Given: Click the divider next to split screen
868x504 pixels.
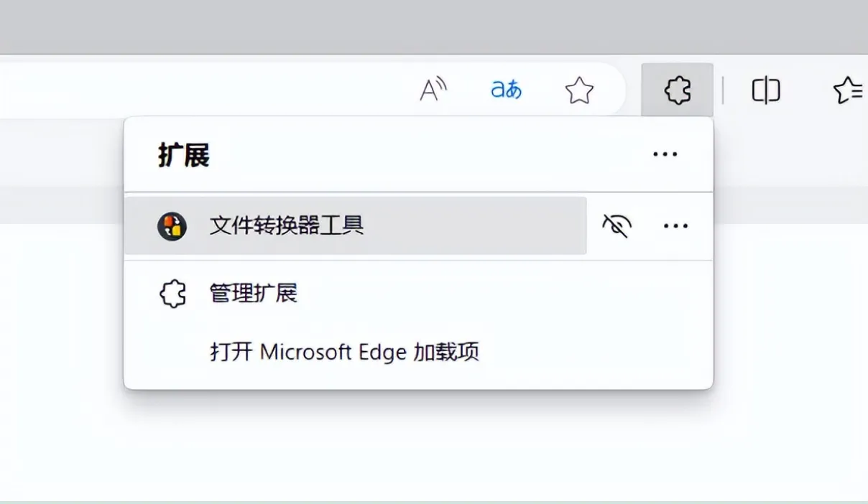Looking at the screenshot, I should (723, 90).
